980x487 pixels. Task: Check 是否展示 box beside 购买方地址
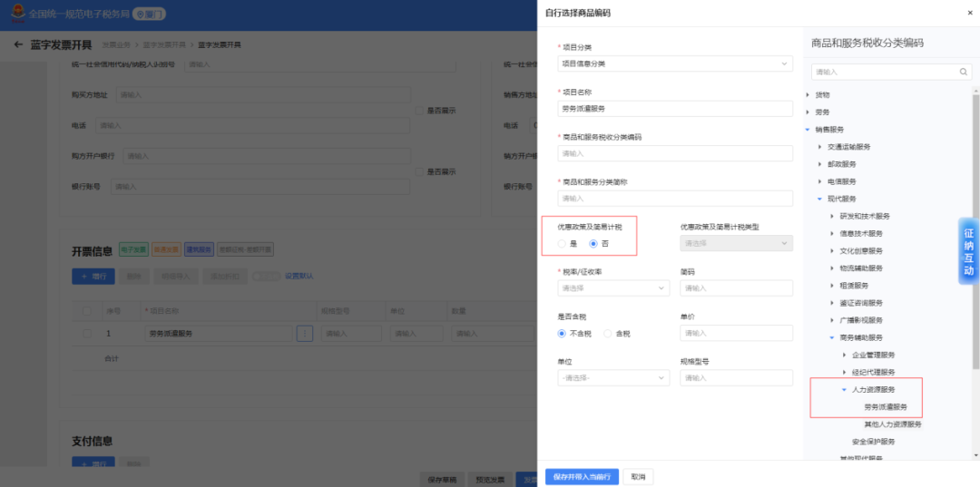point(420,111)
